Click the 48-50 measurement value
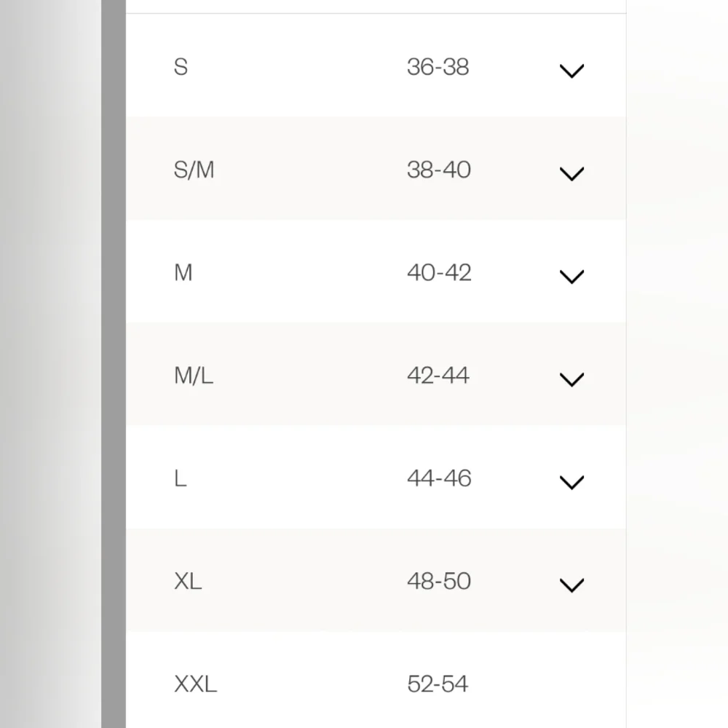Viewport: 728px width, 728px height. coord(439,581)
